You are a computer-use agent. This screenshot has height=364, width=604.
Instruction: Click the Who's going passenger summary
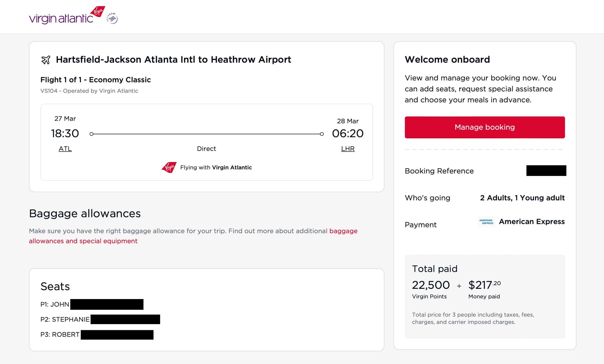pyautogui.click(x=522, y=198)
